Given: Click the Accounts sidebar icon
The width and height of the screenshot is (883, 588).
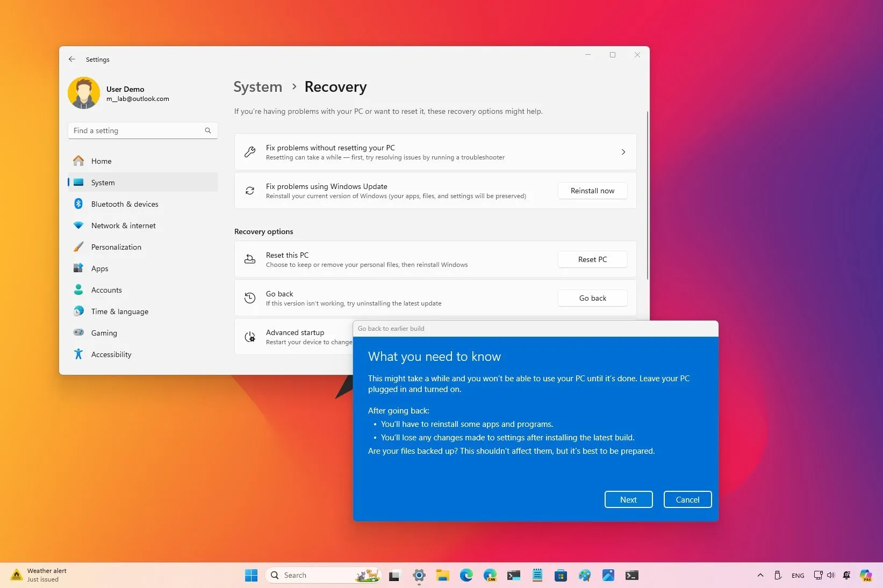Looking at the screenshot, I should [x=78, y=290].
